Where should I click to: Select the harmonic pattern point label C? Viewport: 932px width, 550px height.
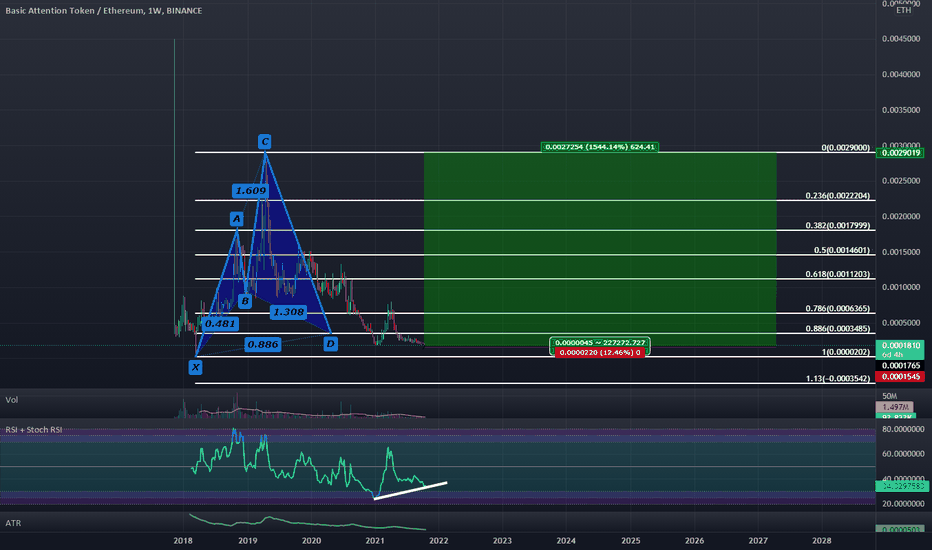click(x=265, y=142)
